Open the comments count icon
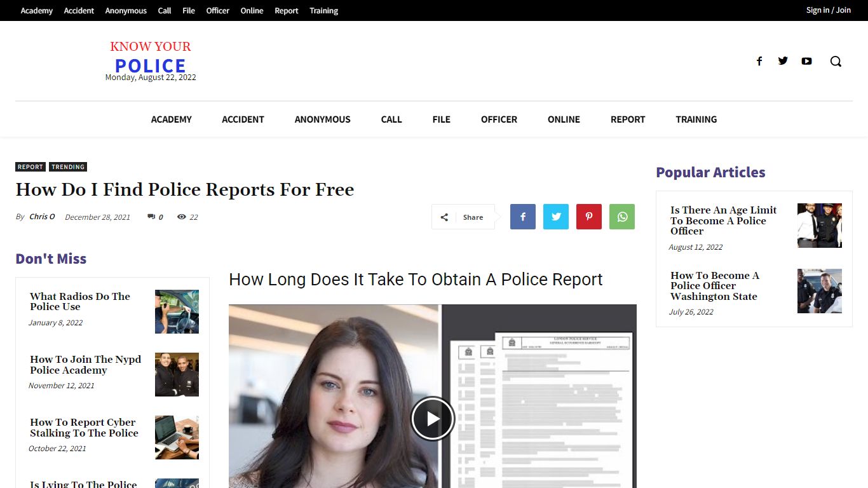Viewport: 868px width, 488px height. click(155, 217)
